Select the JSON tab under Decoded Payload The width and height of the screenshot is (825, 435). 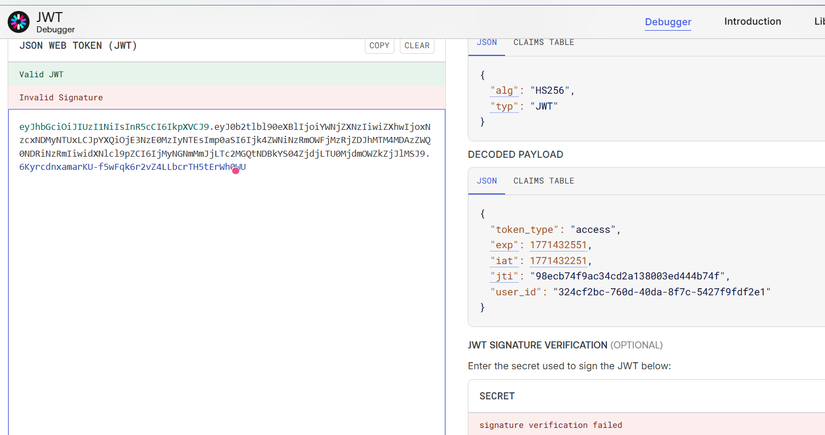pyautogui.click(x=487, y=181)
